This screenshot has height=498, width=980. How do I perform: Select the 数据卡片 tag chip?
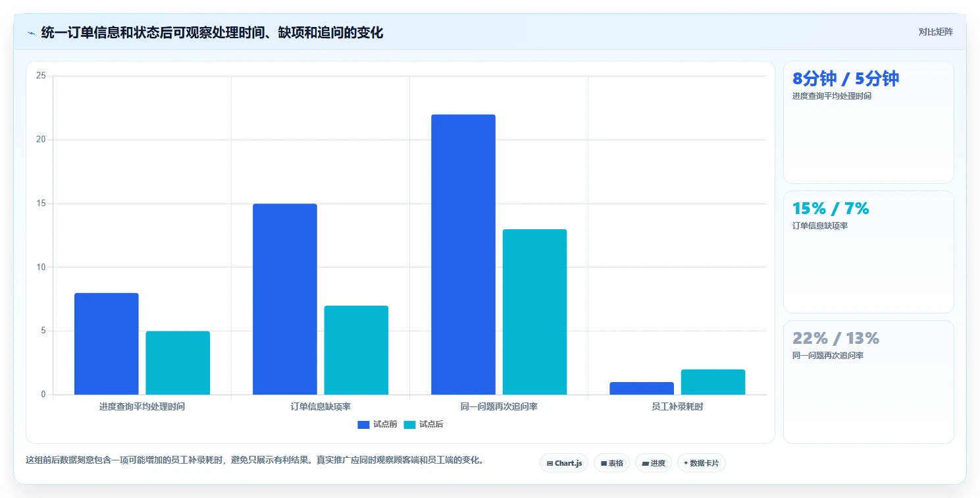(701, 463)
